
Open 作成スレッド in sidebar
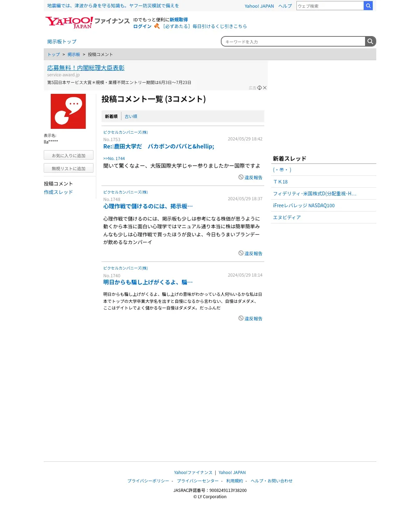[58, 192]
